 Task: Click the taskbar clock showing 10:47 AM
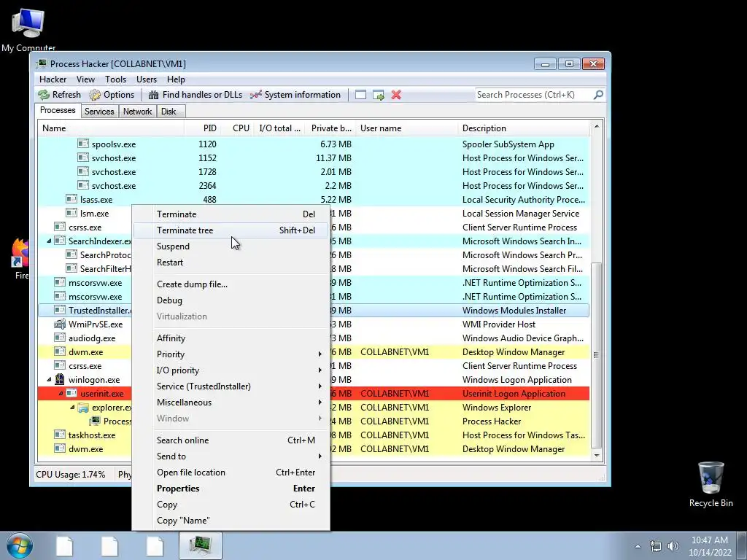point(709,546)
